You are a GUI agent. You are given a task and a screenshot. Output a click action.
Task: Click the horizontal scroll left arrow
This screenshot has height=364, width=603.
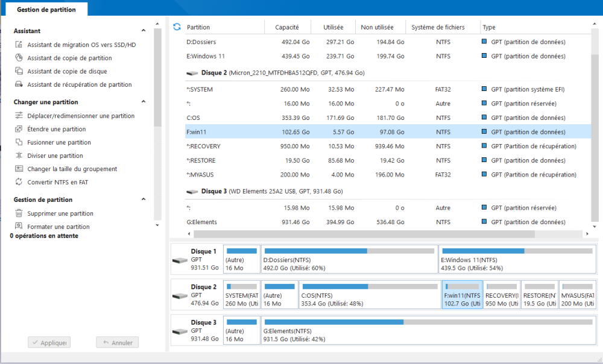coord(189,234)
